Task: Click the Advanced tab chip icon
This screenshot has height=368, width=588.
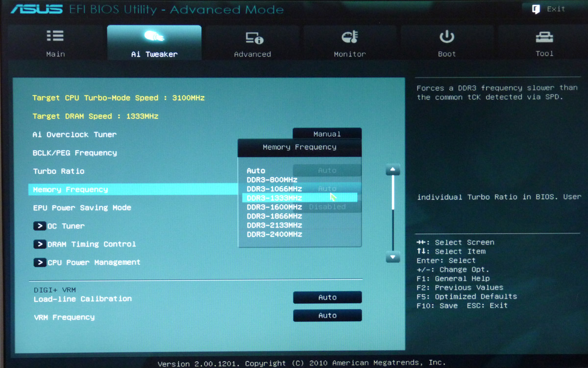Action: pos(254,37)
